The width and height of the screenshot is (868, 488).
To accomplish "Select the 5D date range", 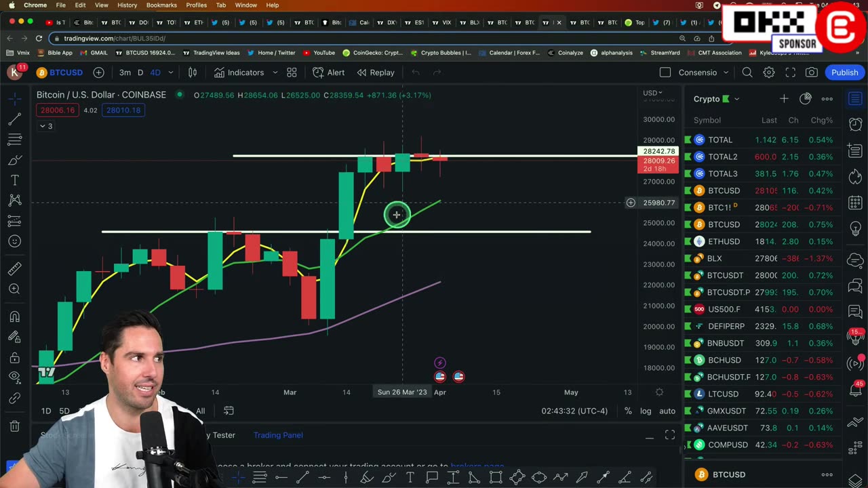I will pyautogui.click(x=64, y=411).
